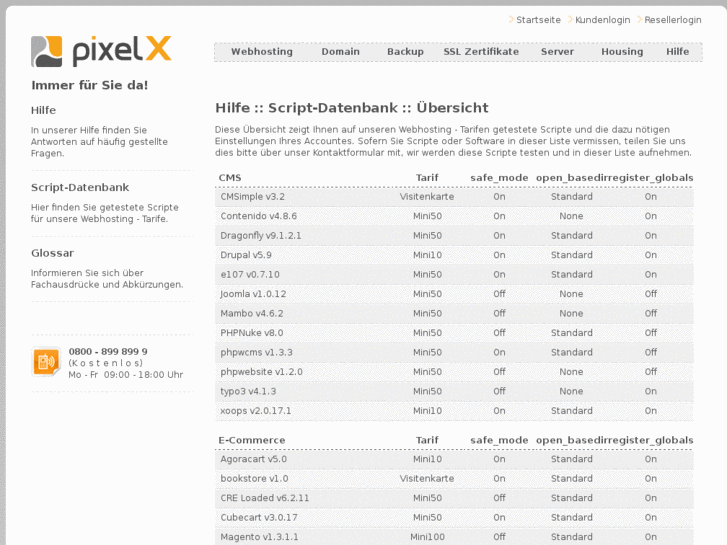The image size is (727, 545).
Task: Click the CMSimple v3.2 entry
Action: (x=252, y=197)
